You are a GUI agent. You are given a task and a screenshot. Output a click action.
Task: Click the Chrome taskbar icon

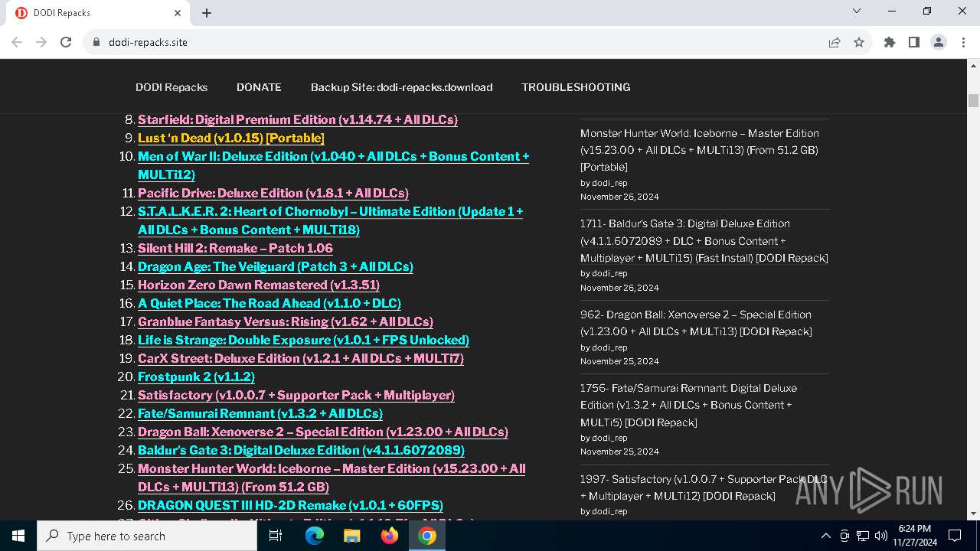tap(427, 536)
